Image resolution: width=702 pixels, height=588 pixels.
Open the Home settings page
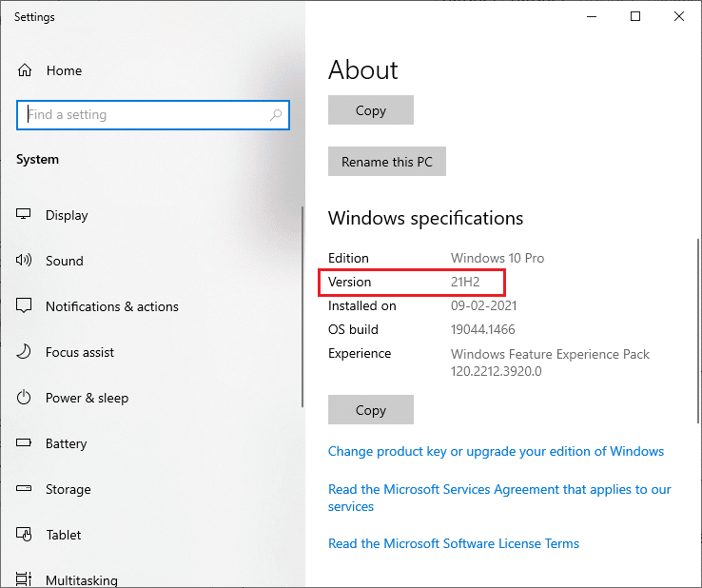coord(64,70)
